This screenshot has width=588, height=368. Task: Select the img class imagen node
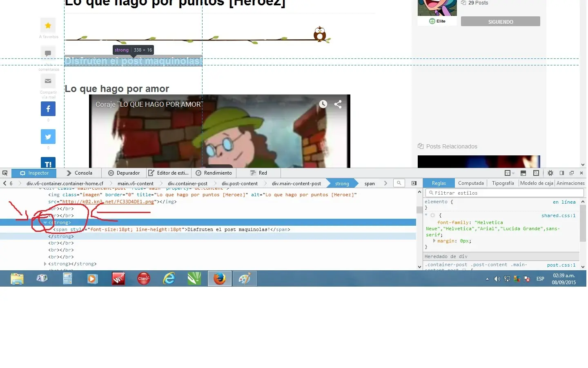click(x=203, y=198)
